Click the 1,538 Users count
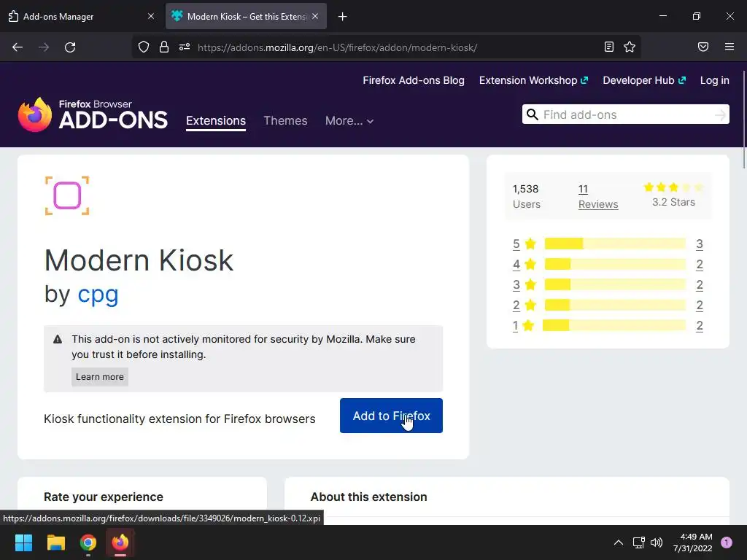Screen dimensions: 747x560 pyautogui.click(x=527, y=196)
